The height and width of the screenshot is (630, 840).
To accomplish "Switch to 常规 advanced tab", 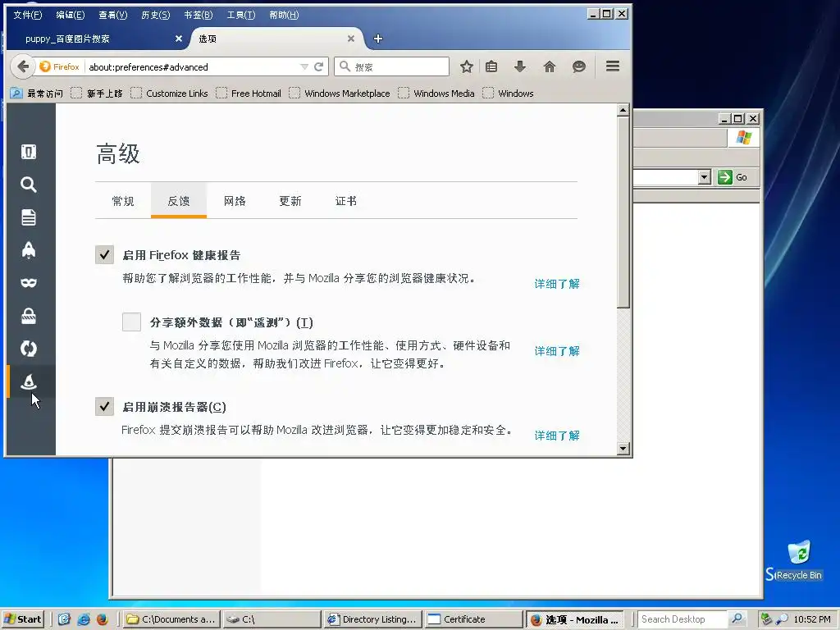I will tap(123, 201).
